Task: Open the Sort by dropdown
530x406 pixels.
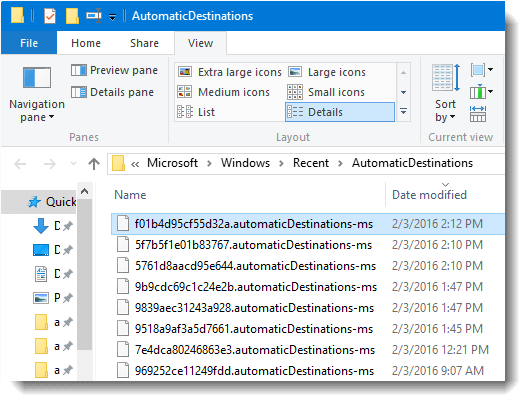Action: 445,93
